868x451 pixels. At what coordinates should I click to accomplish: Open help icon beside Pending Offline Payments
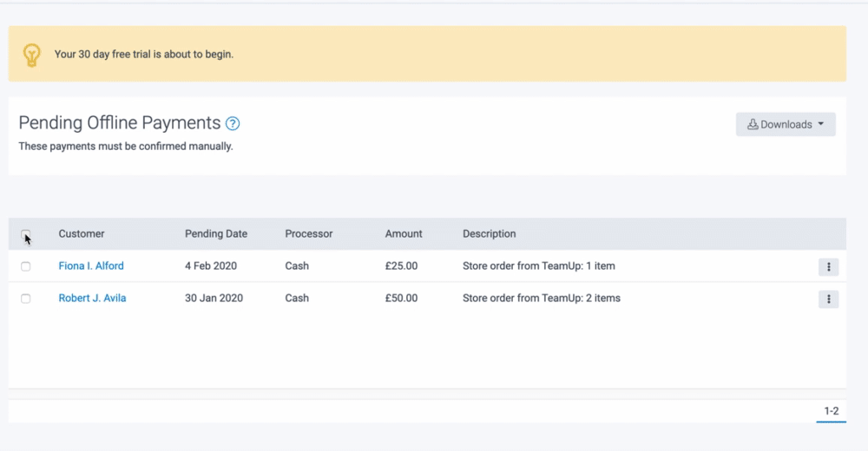point(233,124)
